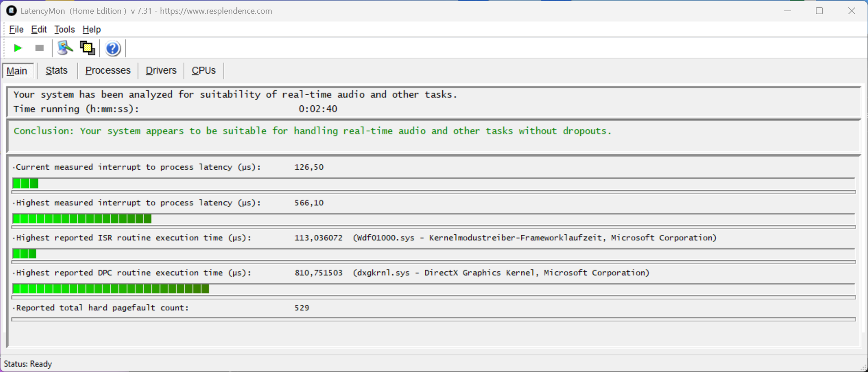Click the highest DPC routine execution time bar
868x372 pixels.
[111, 289]
